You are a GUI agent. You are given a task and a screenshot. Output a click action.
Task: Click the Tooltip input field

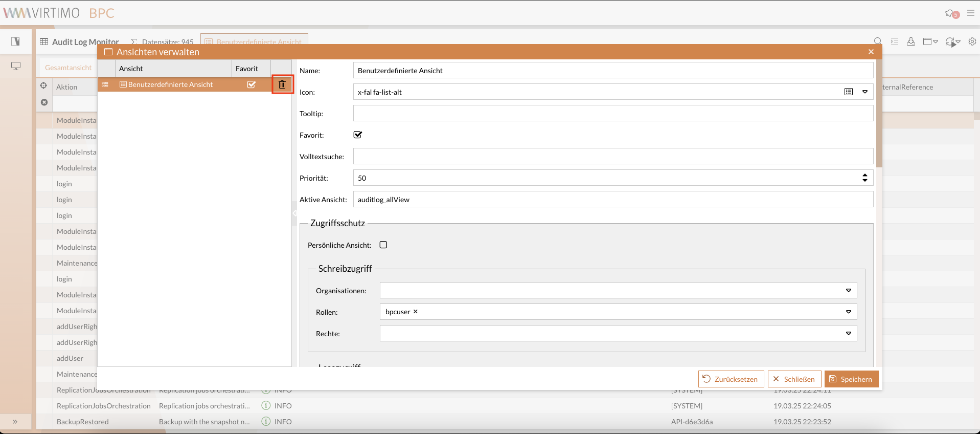pos(612,114)
